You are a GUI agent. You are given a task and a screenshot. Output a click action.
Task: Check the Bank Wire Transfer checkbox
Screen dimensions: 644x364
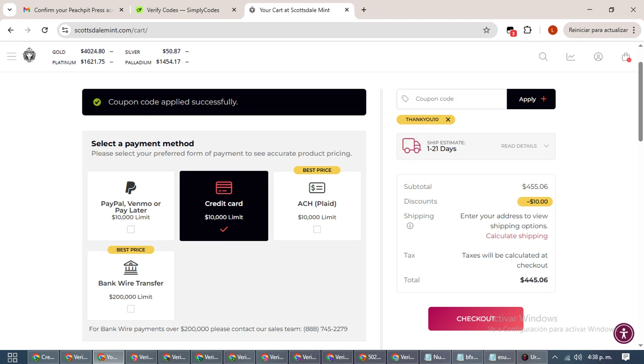(131, 309)
